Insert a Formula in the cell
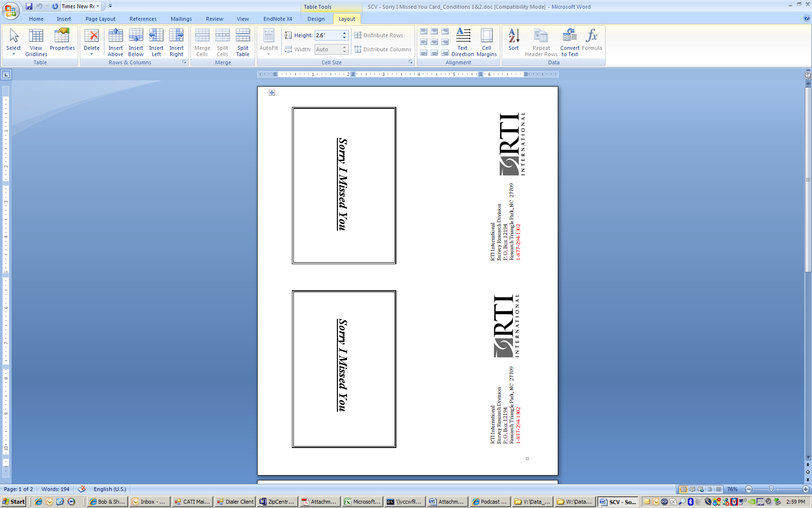Screen dimensions: 812x508 coord(592,40)
